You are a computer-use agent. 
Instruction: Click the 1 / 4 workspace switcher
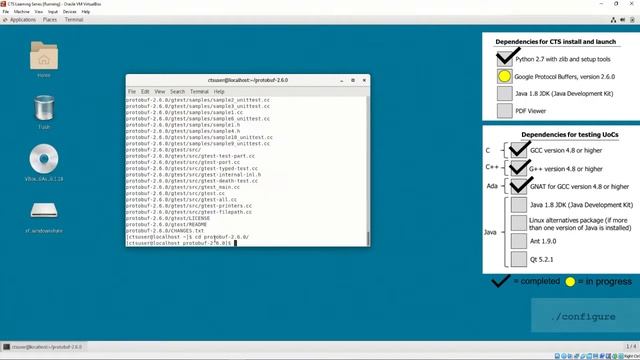(631, 347)
